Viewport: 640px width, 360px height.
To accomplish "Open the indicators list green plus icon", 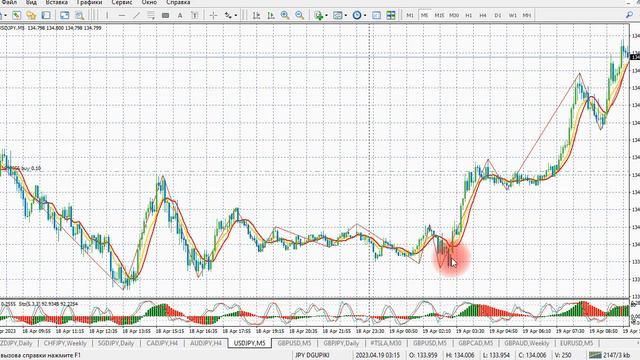I will pyautogui.click(x=319, y=16).
